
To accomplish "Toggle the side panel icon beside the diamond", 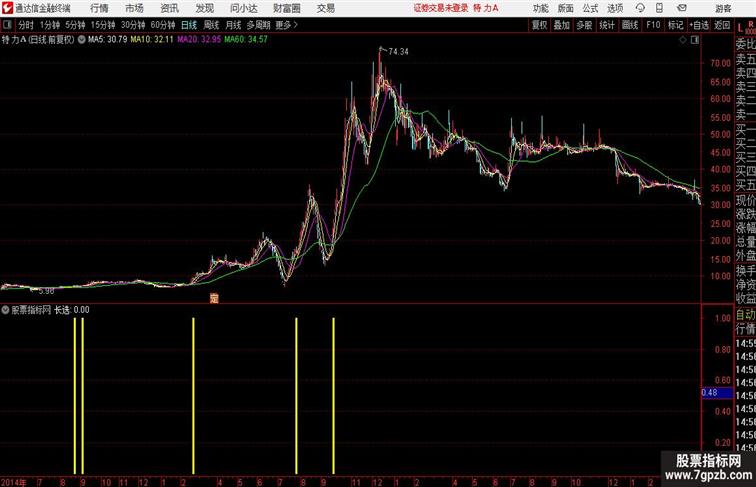I will [x=695, y=40].
